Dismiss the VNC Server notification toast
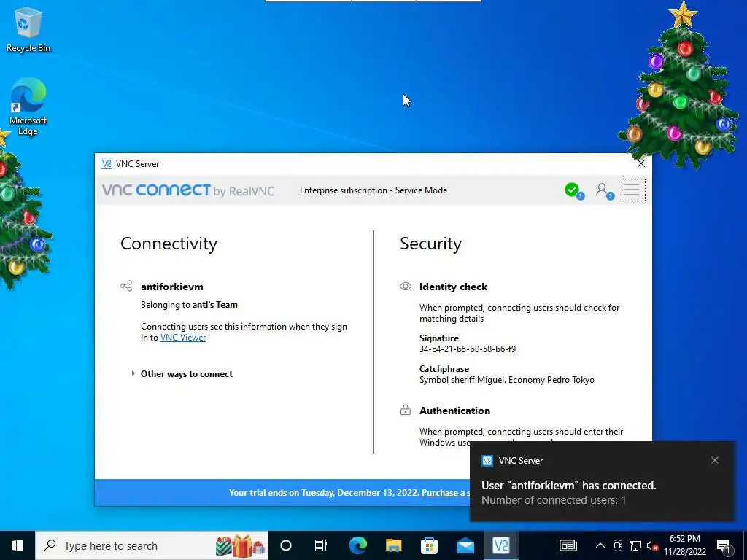This screenshot has width=747, height=560. (715, 460)
